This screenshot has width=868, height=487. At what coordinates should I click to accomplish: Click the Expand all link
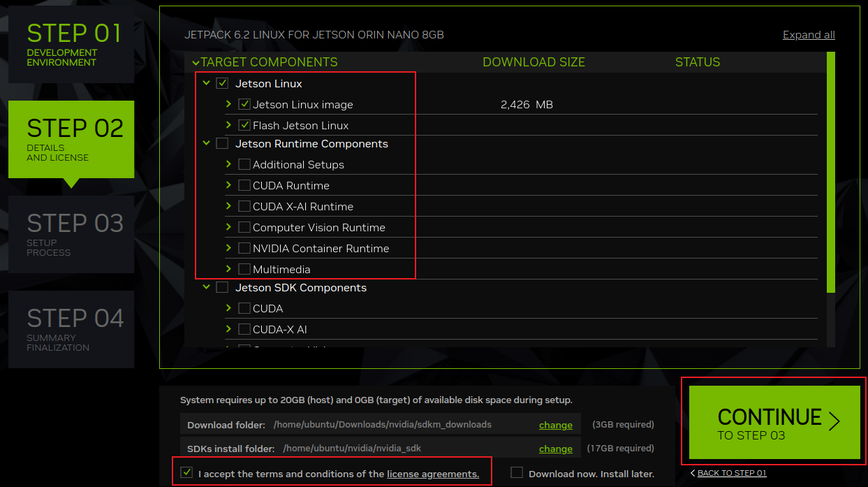(809, 35)
